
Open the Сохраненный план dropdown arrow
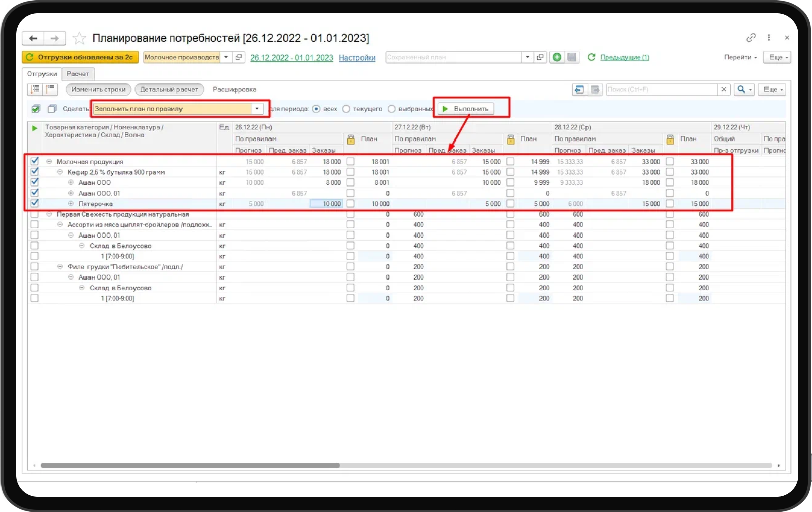528,57
